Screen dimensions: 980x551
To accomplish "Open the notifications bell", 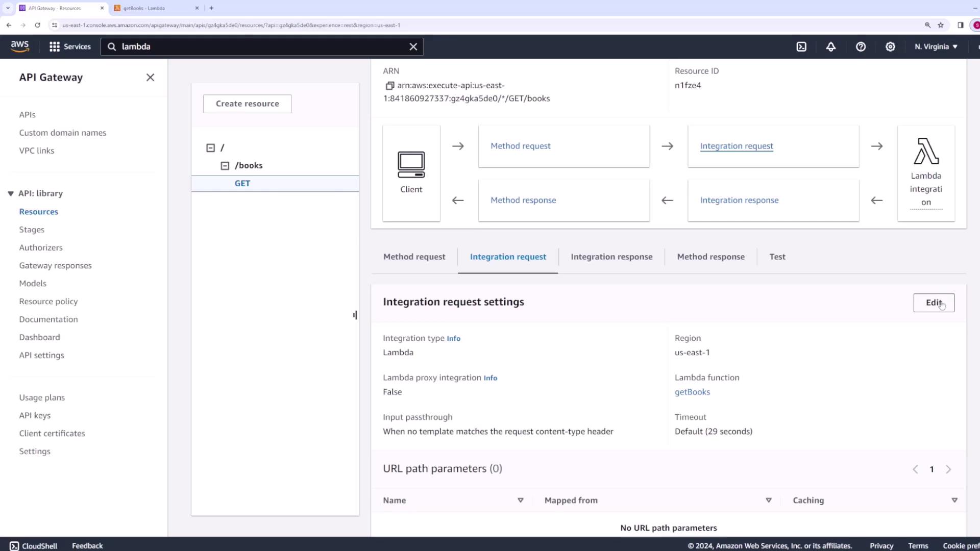I will pyautogui.click(x=831, y=46).
